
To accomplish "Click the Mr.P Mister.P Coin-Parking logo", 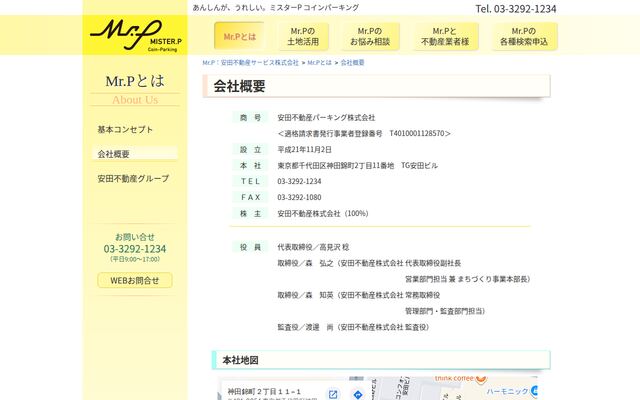I will [135, 35].
